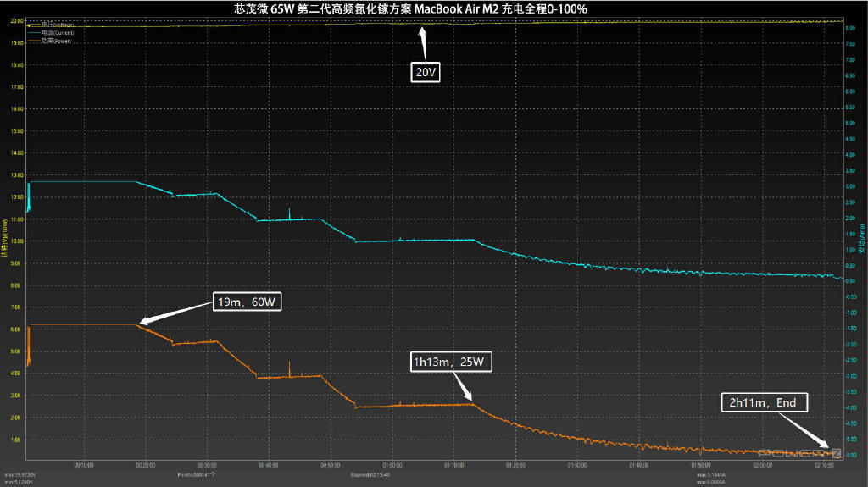Click the Elapsed time readout
The height and width of the screenshot is (487, 868).
369,475
